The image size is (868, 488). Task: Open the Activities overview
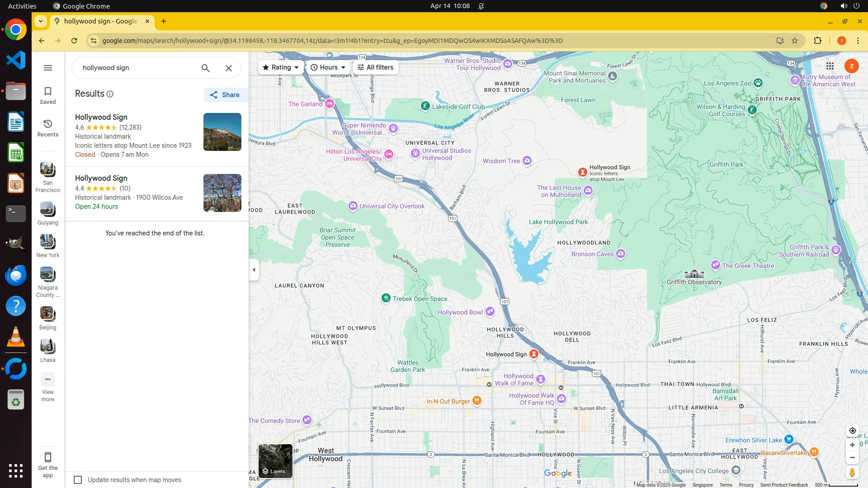point(22,6)
